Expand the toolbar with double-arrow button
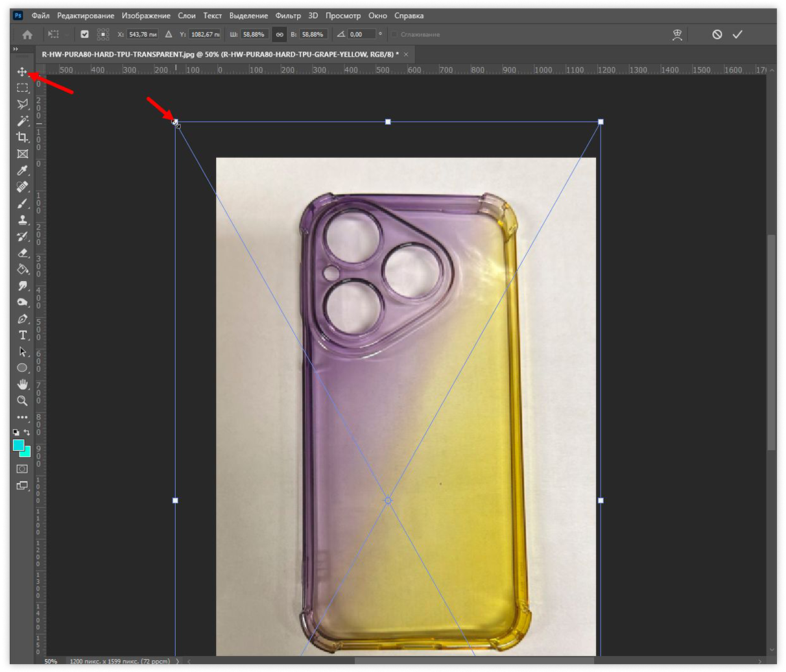Screen dimensions: 786x672 tap(15, 49)
